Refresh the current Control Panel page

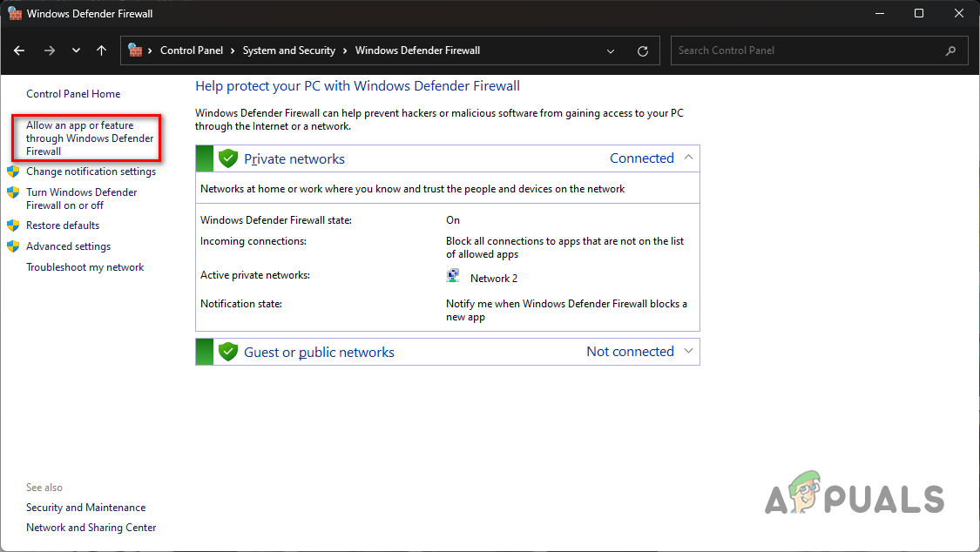click(643, 50)
